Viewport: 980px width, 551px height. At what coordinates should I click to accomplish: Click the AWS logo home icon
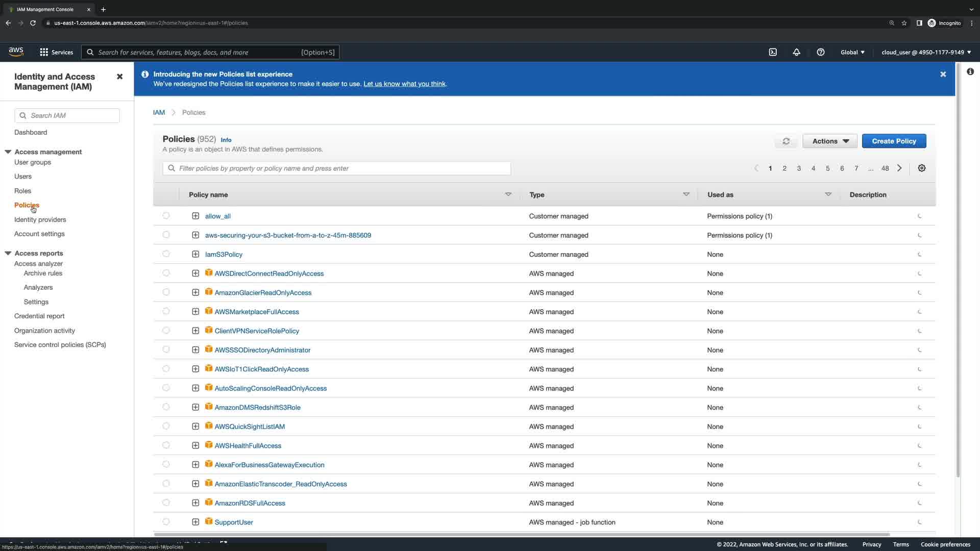[x=16, y=52]
